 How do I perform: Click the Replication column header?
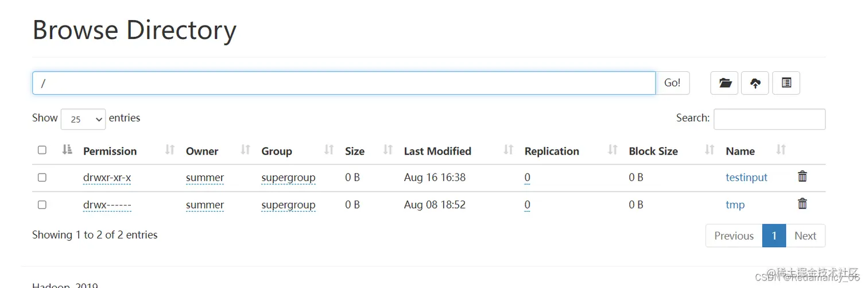coord(552,151)
